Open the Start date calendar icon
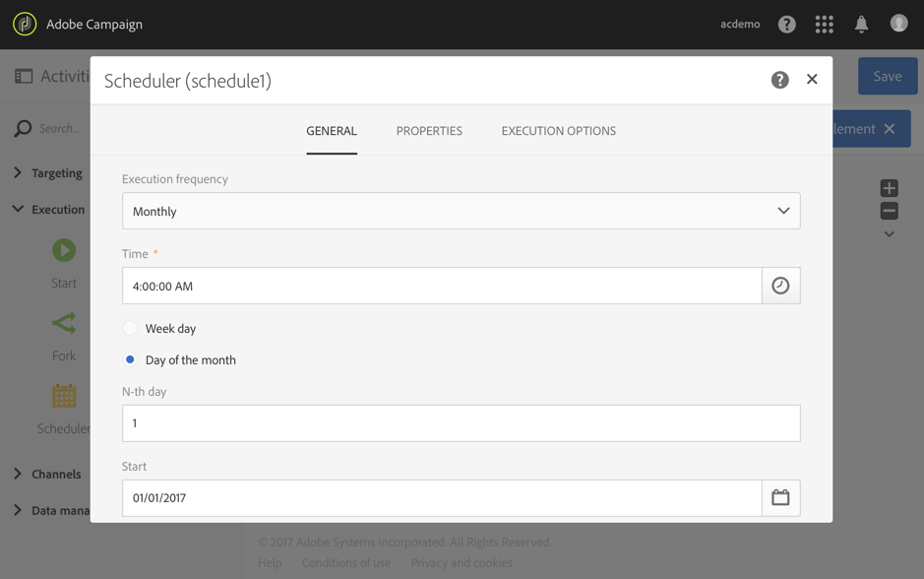This screenshot has height=579, width=924. [x=780, y=497]
